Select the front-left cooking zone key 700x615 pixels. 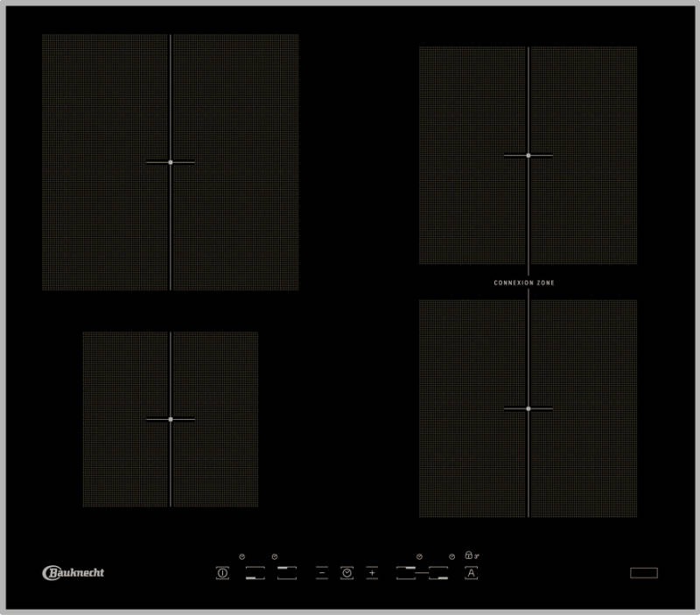[x=255, y=573]
